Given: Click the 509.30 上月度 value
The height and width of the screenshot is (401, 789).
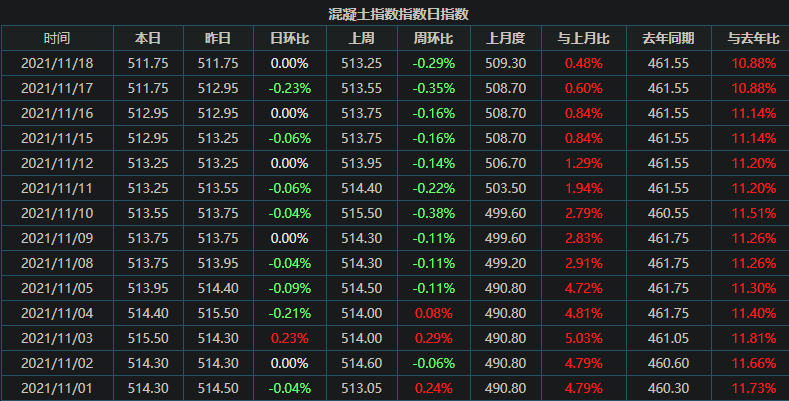Looking at the screenshot, I should coord(505,63).
